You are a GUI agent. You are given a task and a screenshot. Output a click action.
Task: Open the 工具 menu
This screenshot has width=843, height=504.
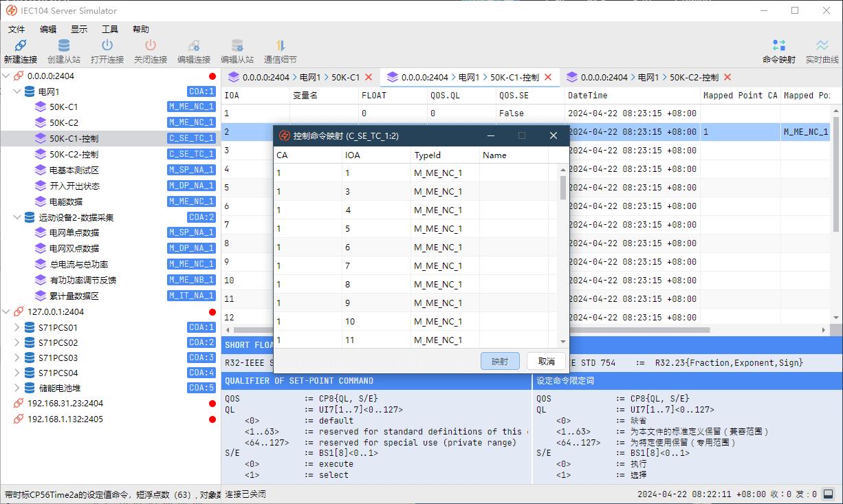pyautogui.click(x=110, y=30)
